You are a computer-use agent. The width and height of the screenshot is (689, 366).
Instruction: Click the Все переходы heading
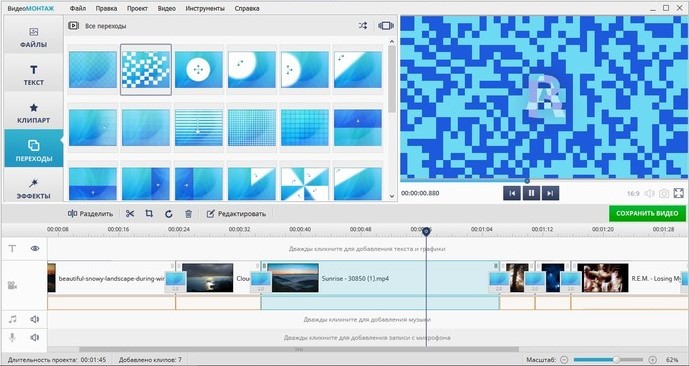(106, 26)
